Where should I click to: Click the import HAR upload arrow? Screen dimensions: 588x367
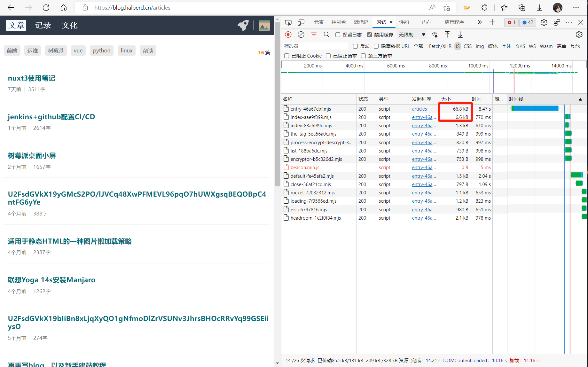click(447, 35)
